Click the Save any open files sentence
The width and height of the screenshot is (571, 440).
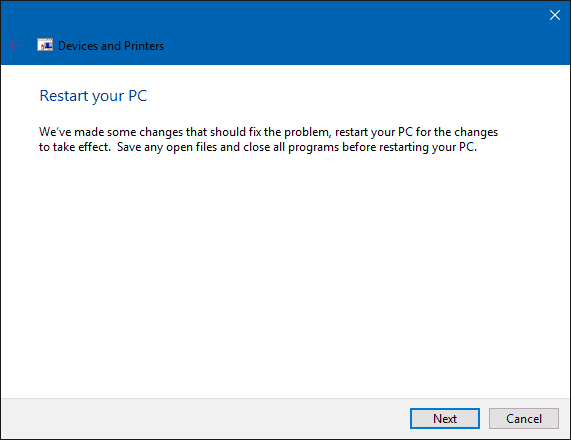(x=297, y=147)
